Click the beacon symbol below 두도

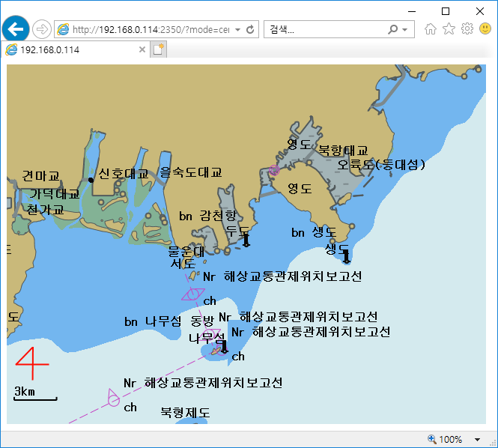pos(246,240)
